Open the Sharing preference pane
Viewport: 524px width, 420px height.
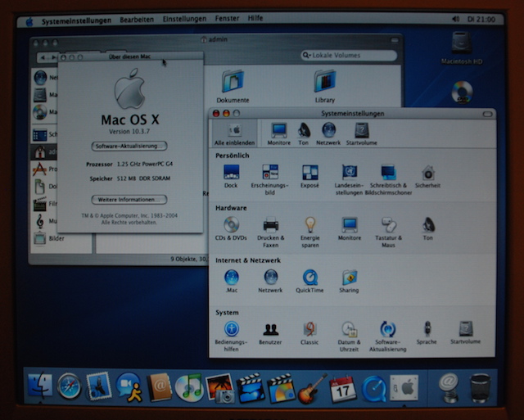(350, 281)
